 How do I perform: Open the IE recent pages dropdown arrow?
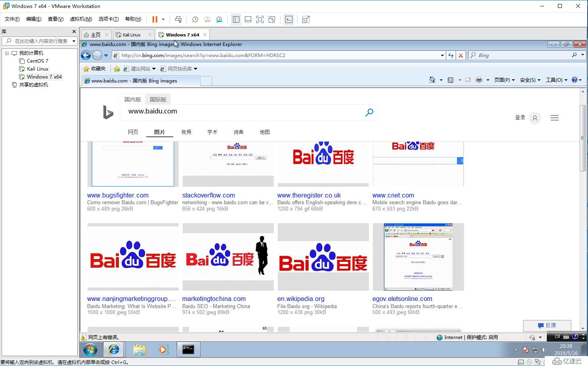[x=106, y=56]
